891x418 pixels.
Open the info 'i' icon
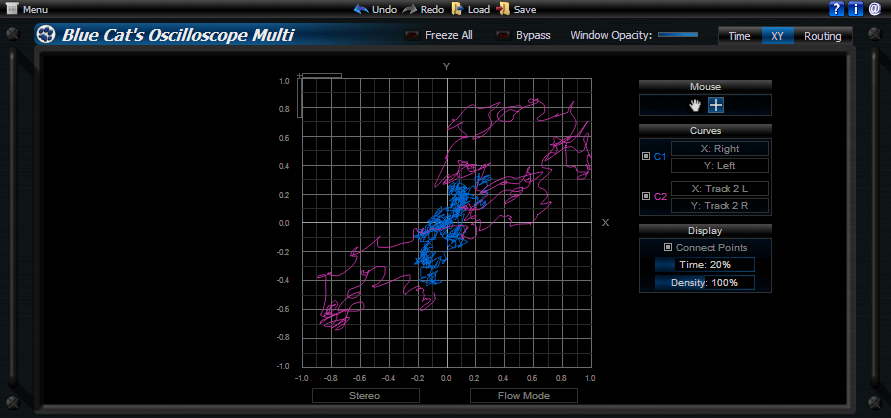pos(855,9)
